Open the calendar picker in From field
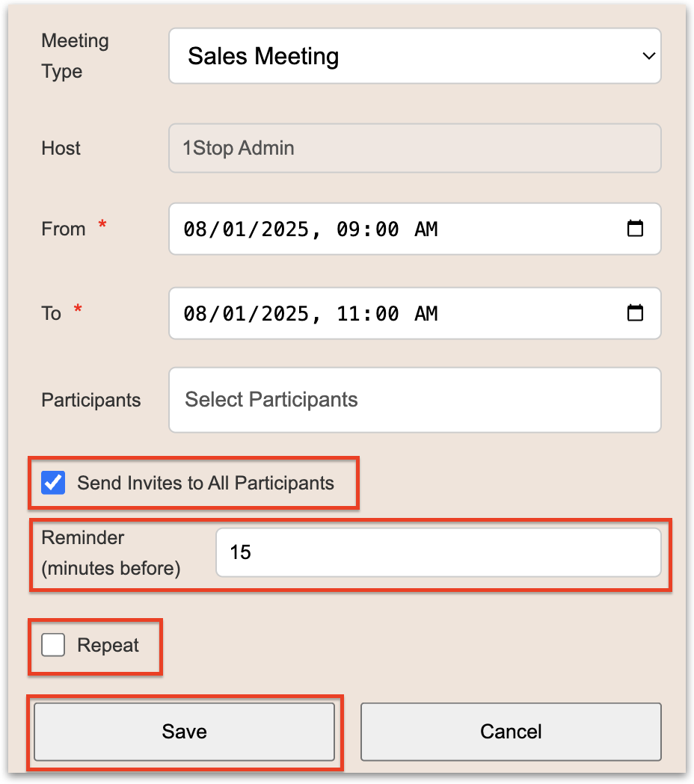694x784 pixels. coord(635,229)
